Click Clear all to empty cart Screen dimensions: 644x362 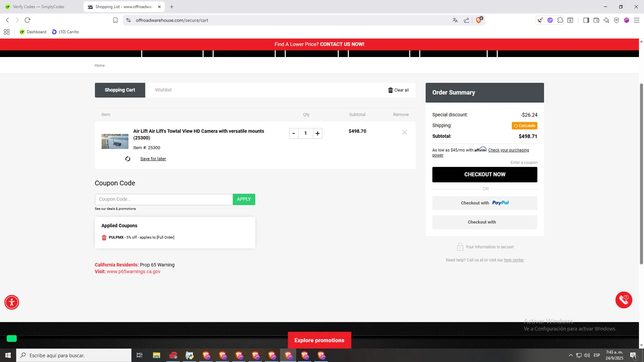398,90
